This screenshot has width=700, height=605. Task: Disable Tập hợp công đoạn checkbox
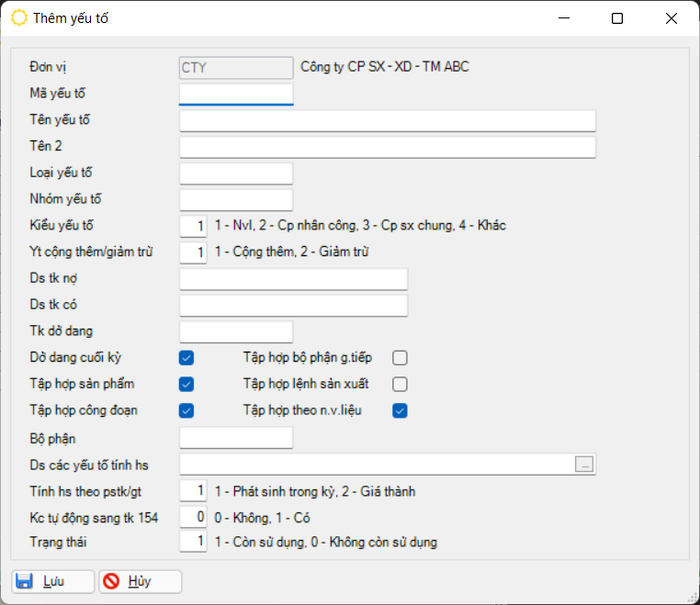186,410
